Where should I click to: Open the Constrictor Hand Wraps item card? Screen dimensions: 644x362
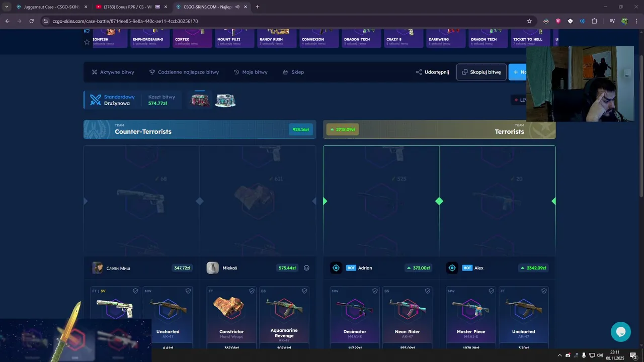pos(231,317)
